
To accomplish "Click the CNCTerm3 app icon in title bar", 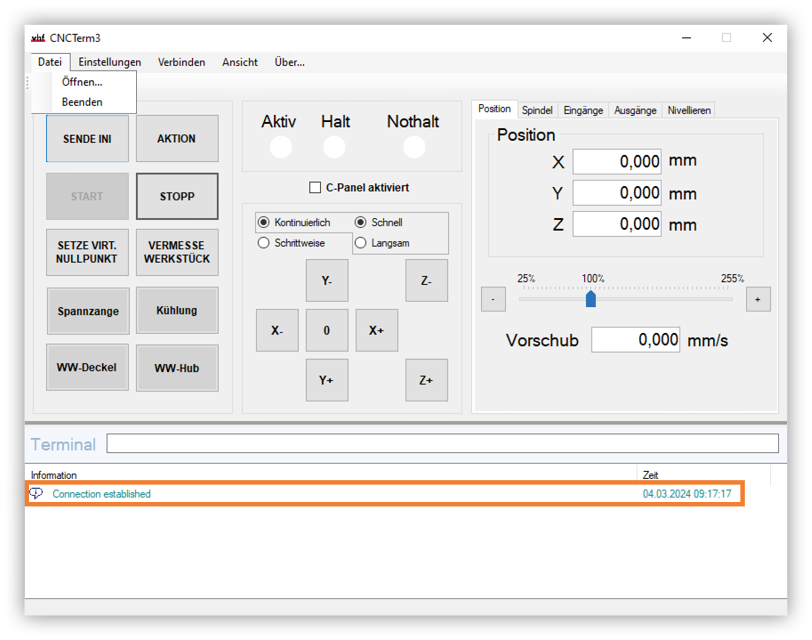I will tap(38, 38).
